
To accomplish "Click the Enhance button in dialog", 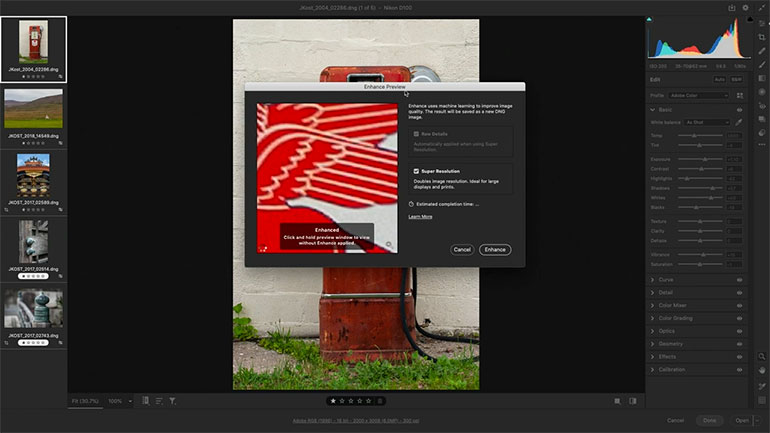I will point(494,249).
